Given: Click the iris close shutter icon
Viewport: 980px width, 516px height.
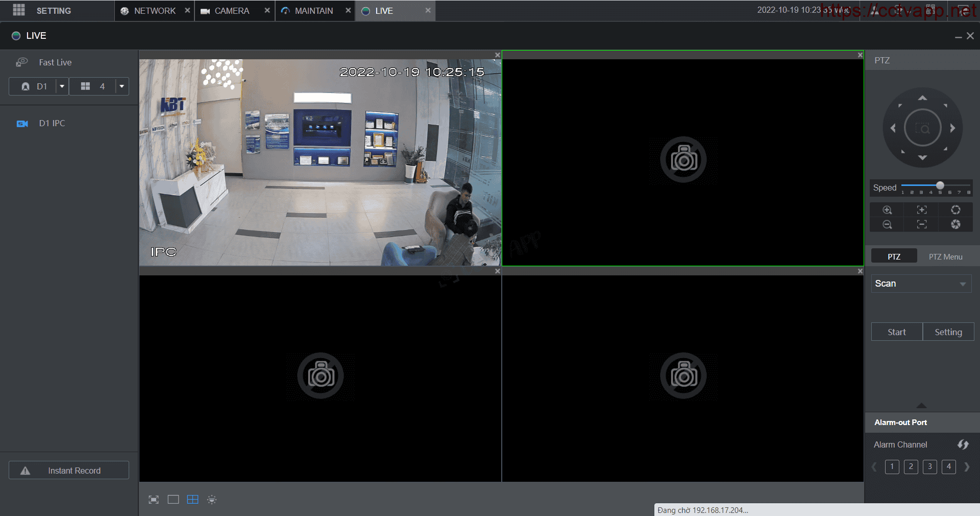Looking at the screenshot, I should [x=955, y=225].
